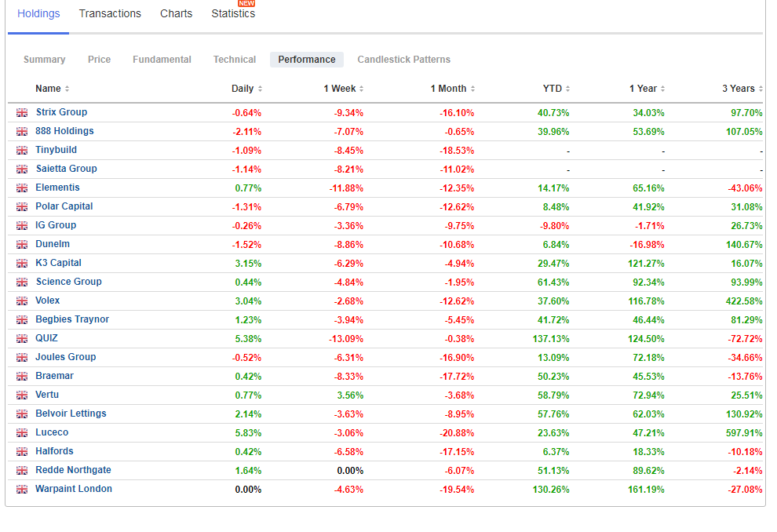Viewport: 777px width, 532px height.
Task: Open the Candlestick Patterns view
Action: coord(404,60)
